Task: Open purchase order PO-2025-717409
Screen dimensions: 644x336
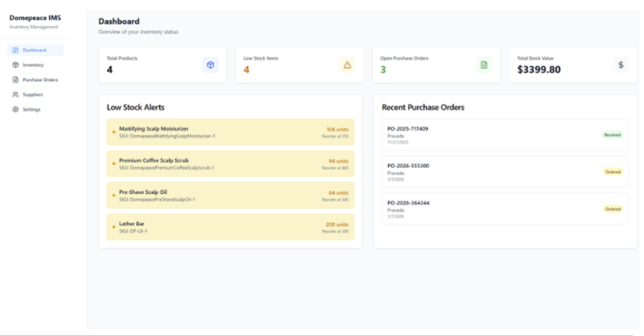Action: pos(505,135)
